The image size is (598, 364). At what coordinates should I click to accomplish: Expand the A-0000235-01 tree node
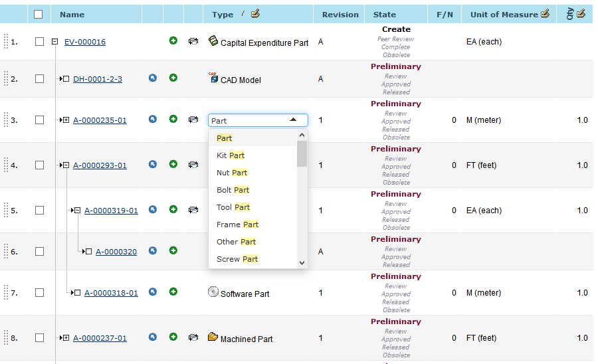[x=65, y=120]
